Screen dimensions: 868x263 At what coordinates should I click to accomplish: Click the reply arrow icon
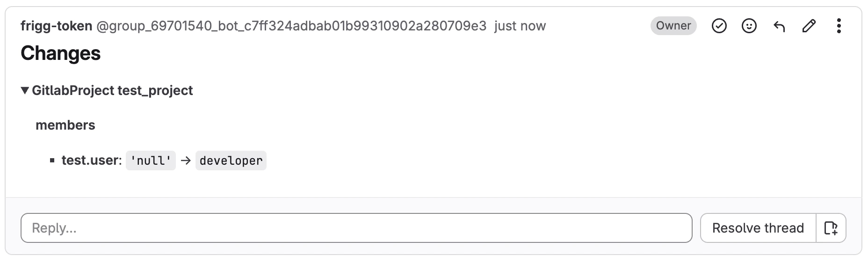coord(779,26)
